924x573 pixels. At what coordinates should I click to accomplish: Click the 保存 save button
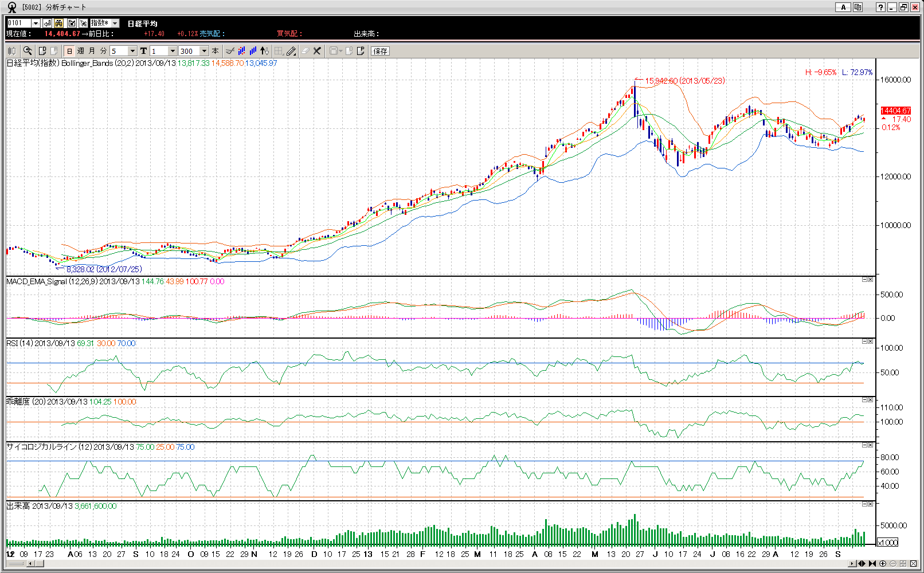point(380,51)
